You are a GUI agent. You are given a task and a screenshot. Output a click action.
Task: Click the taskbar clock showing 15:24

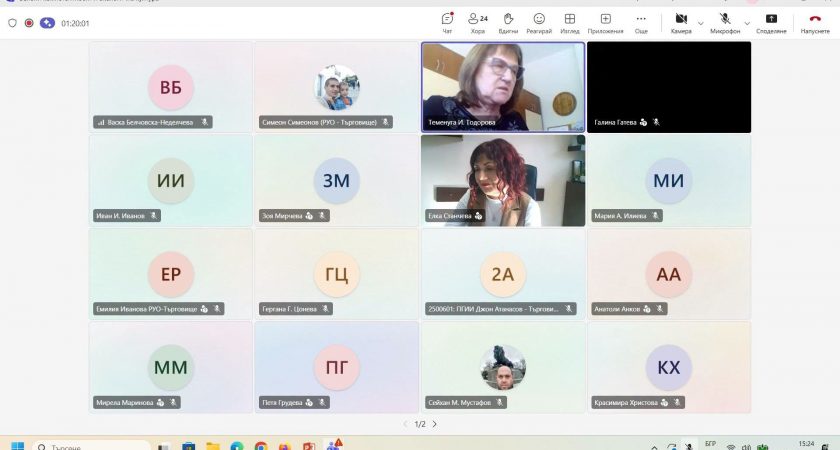click(806, 445)
